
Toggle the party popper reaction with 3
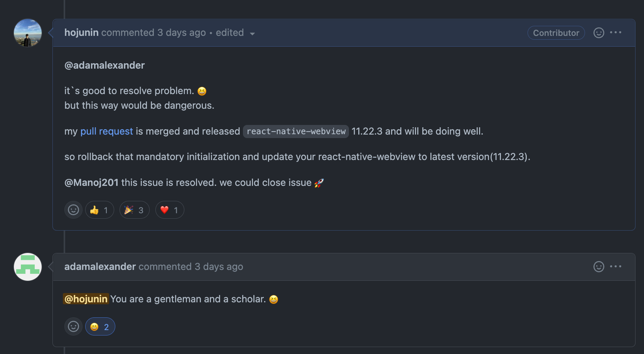pos(134,210)
